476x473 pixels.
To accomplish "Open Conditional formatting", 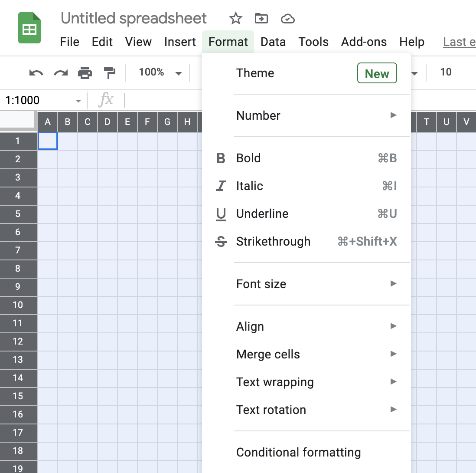I will click(x=298, y=452).
